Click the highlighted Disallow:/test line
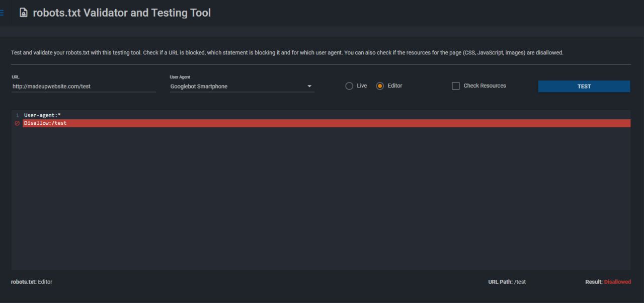Screen dimensions: 644x303 coord(45,123)
